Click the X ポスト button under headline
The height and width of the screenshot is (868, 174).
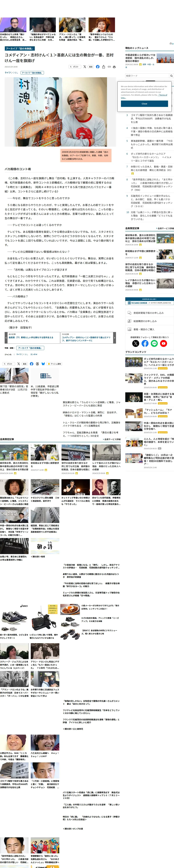(75, 67)
